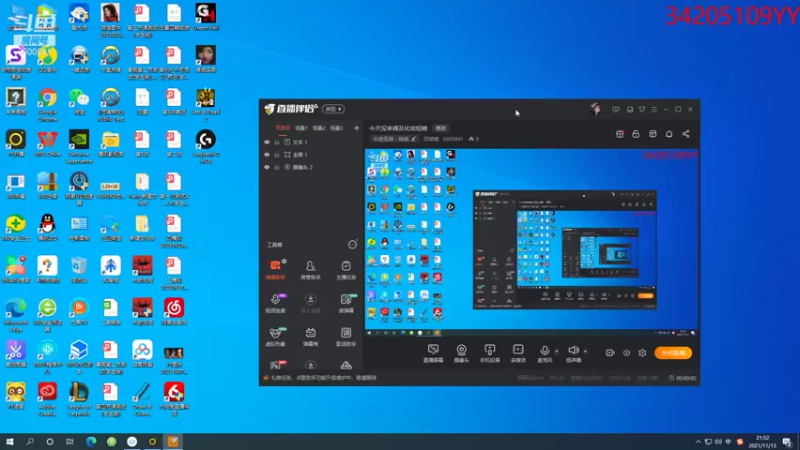Open the 虚拟形象 virtual avatar tool
800x450 pixels.
[x=275, y=336]
